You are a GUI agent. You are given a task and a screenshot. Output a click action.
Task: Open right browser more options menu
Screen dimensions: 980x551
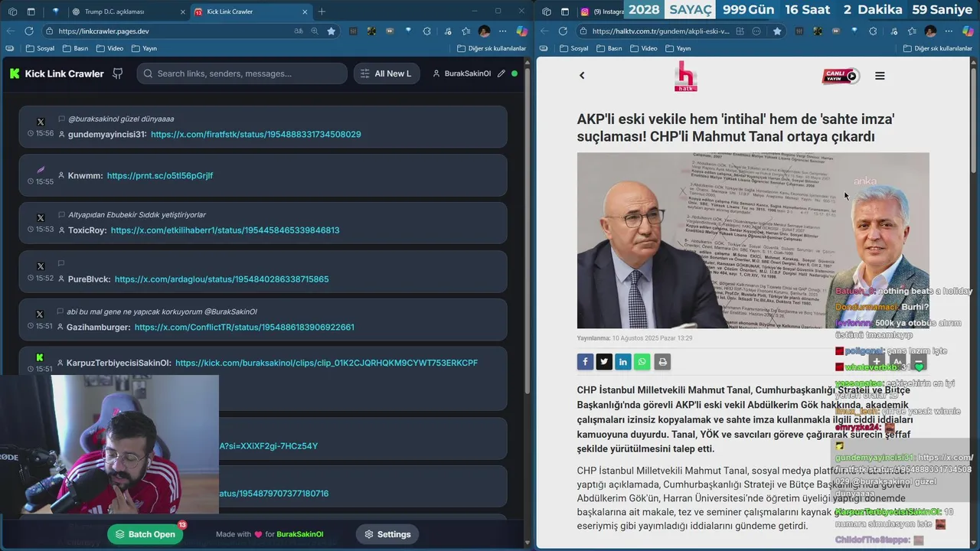[x=949, y=31]
